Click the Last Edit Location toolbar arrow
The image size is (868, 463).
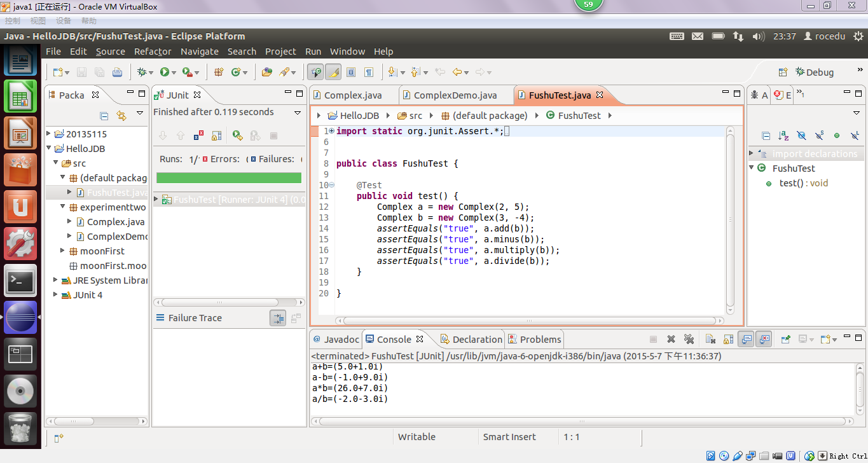pos(439,73)
